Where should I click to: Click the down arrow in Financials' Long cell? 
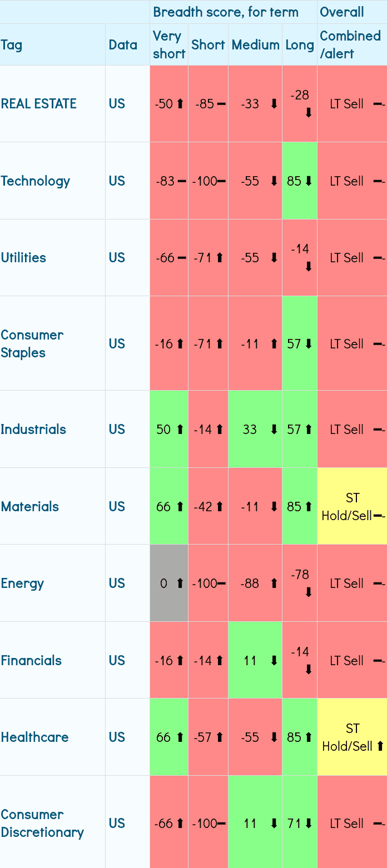(308, 670)
